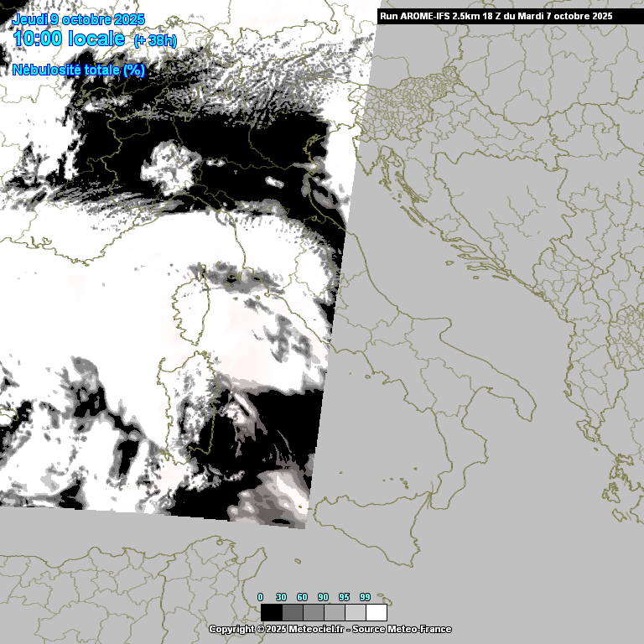Select the light gray 95% legend swatch
Screen dimensions: 644x644
pos(355,612)
